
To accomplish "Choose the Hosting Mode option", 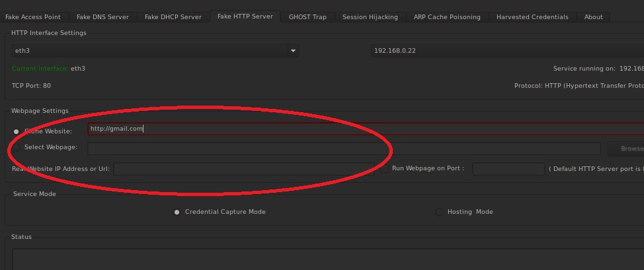I will point(439,212).
